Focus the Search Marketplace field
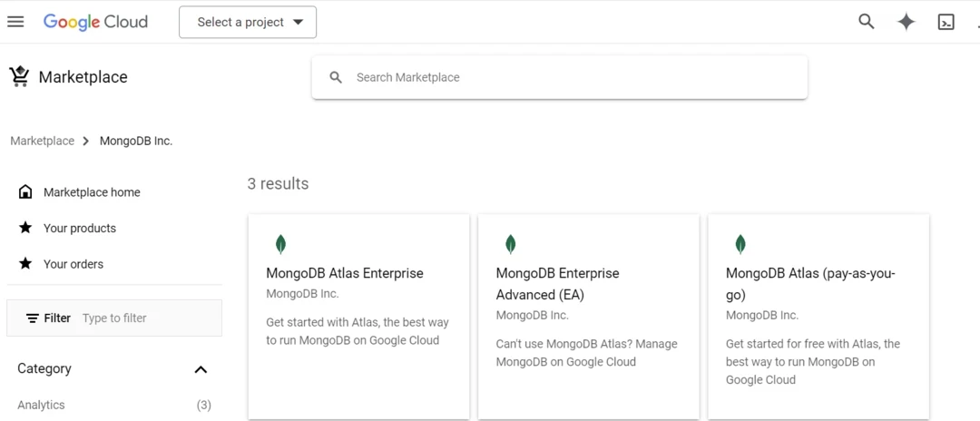980x421 pixels. (x=572, y=78)
